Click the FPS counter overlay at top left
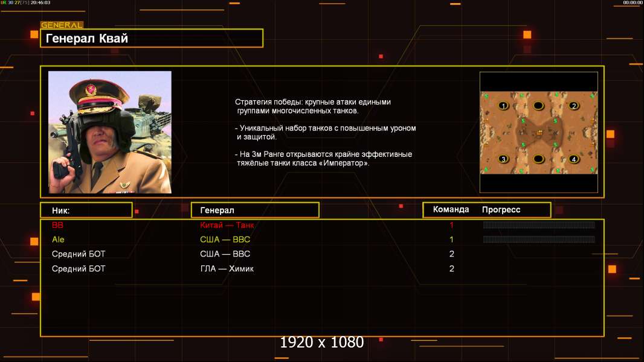The height and width of the screenshot is (362, 644). 25,2
